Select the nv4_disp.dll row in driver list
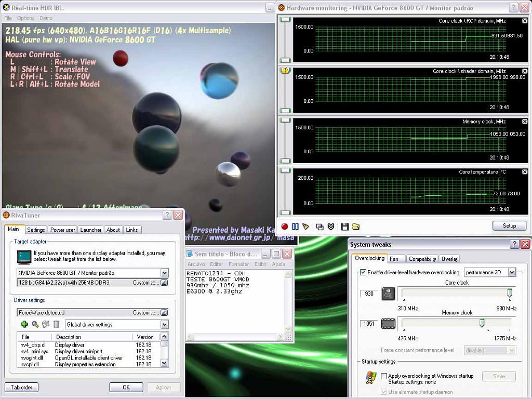532x399 pixels. [x=88, y=345]
